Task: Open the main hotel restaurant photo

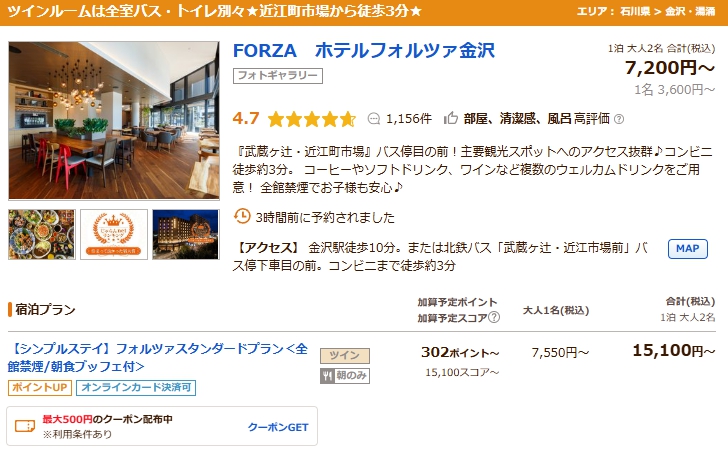Action: click(x=113, y=120)
